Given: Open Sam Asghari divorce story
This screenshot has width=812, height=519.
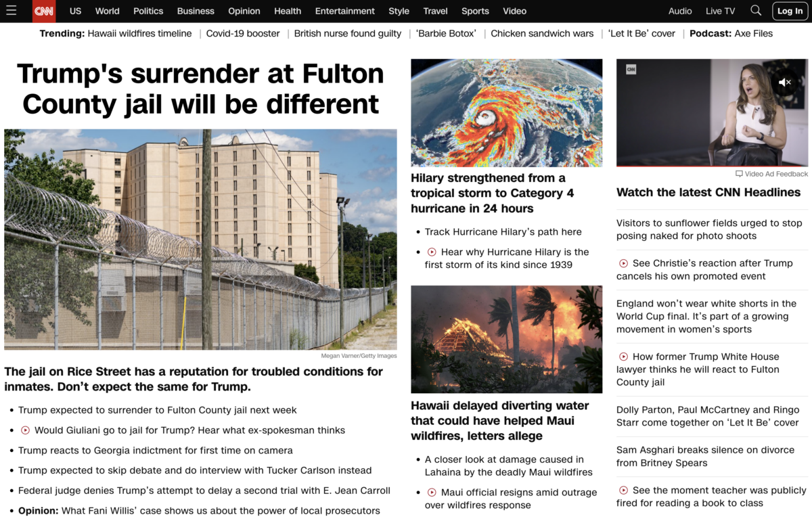Looking at the screenshot, I should point(705,456).
